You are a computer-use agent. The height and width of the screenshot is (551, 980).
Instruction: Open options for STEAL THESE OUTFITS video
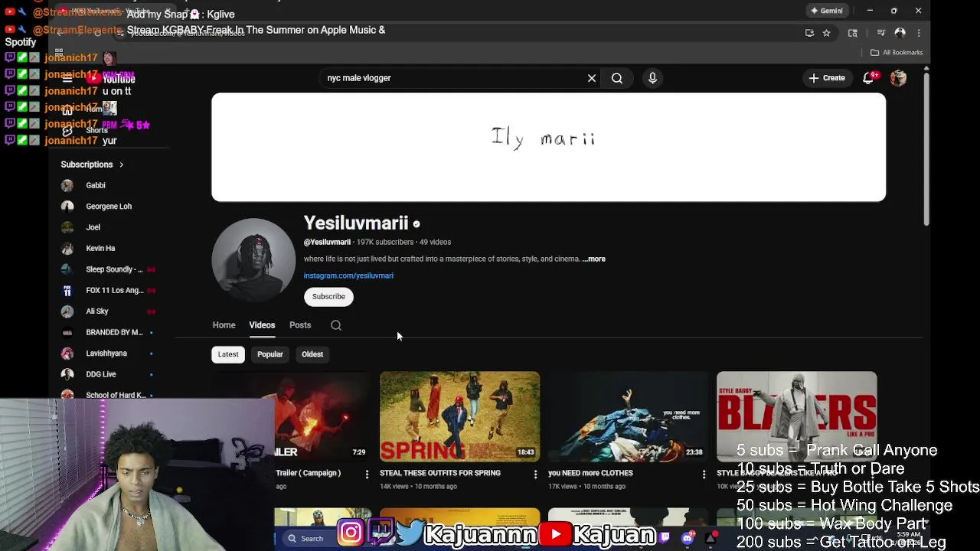535,474
